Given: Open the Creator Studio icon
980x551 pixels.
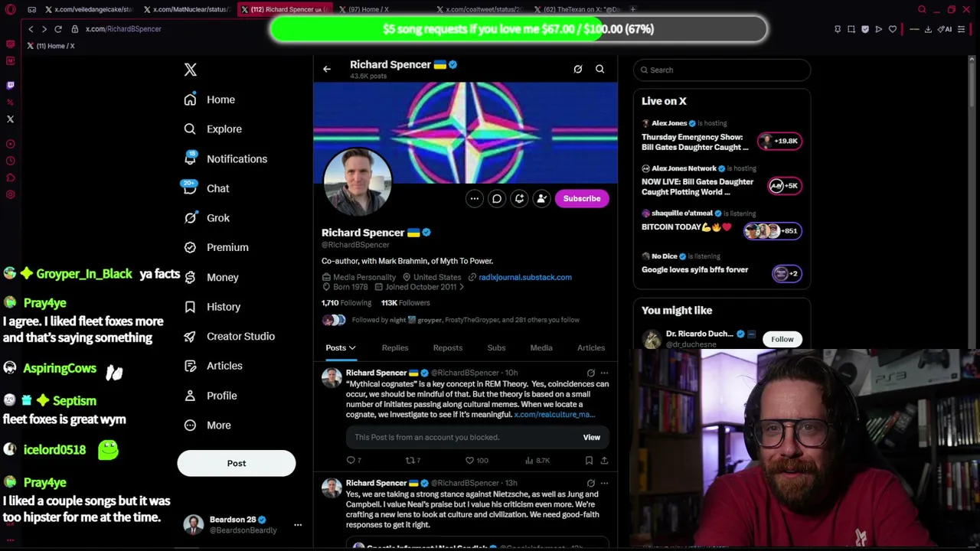Looking at the screenshot, I should click(x=190, y=336).
